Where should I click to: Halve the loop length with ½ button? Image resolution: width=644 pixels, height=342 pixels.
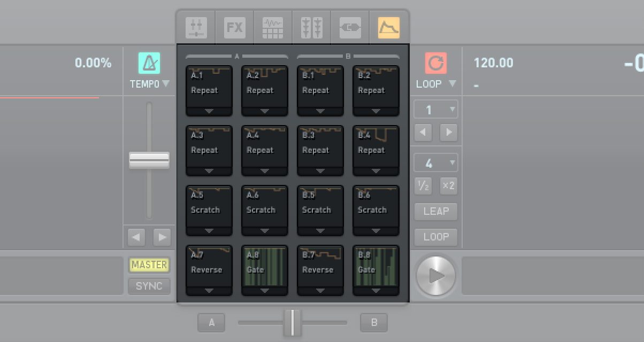pyautogui.click(x=423, y=185)
